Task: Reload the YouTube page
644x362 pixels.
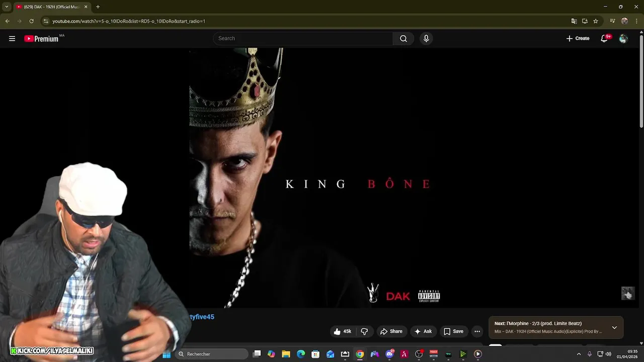Action: [31, 21]
